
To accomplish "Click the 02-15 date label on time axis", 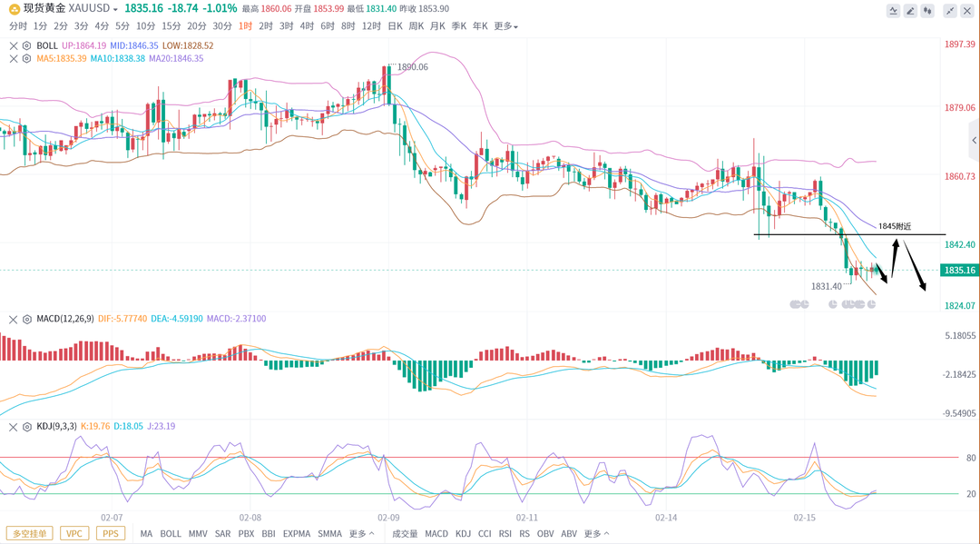I will pyautogui.click(x=804, y=518).
